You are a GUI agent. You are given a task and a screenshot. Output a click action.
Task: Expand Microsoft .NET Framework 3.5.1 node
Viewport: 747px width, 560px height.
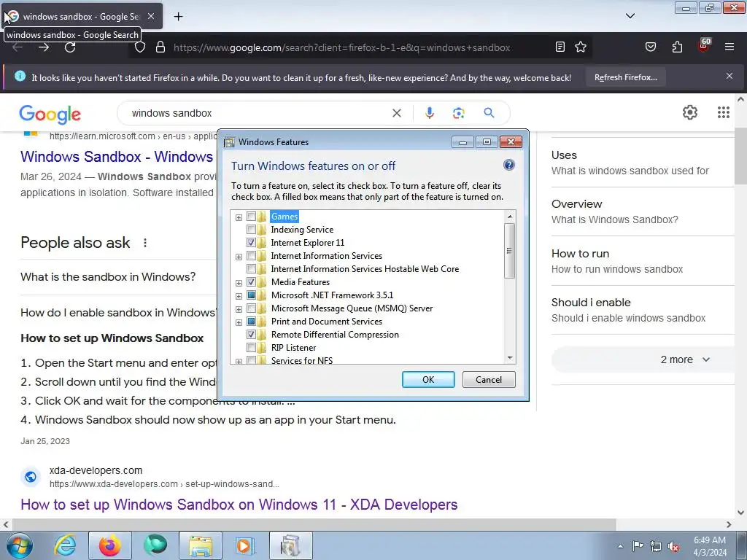tap(239, 296)
